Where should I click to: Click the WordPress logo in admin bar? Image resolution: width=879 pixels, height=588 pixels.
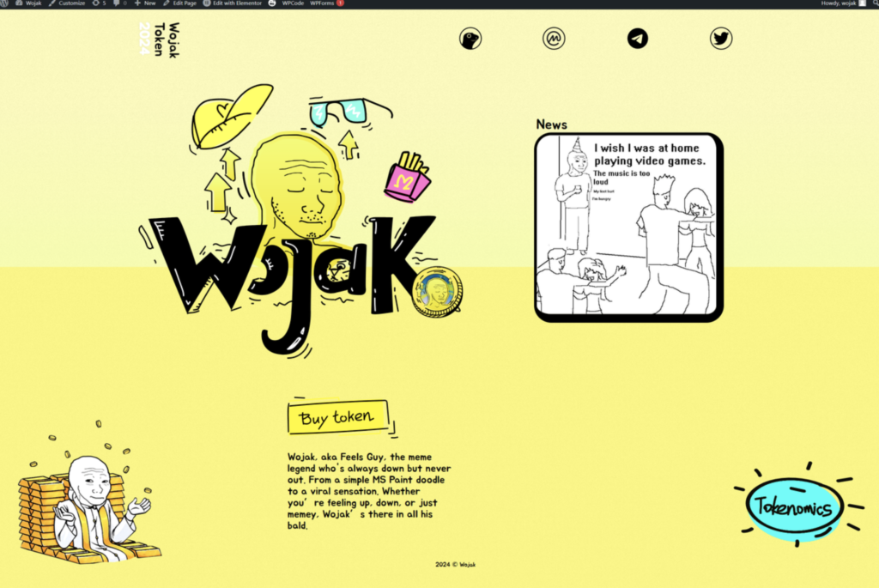(5, 3)
